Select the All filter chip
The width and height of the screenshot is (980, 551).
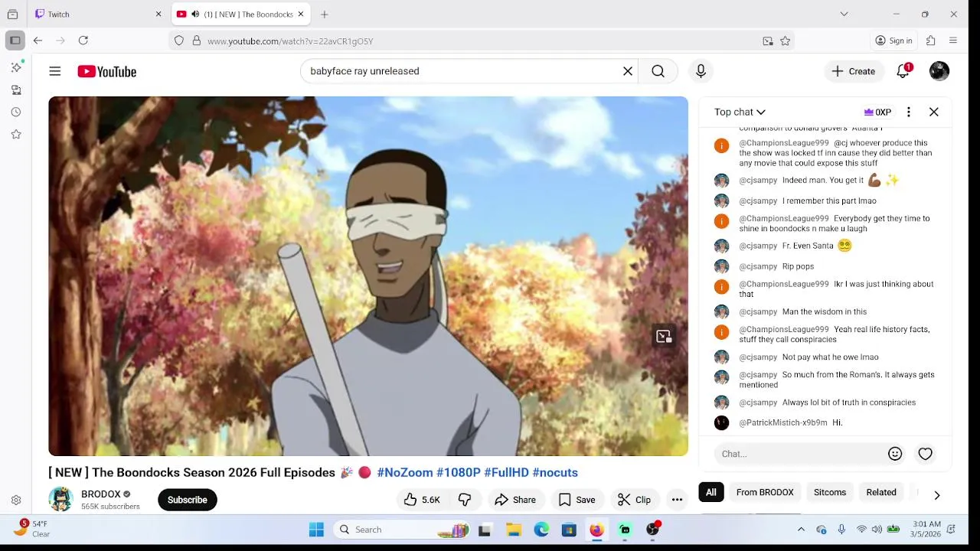pyautogui.click(x=711, y=492)
